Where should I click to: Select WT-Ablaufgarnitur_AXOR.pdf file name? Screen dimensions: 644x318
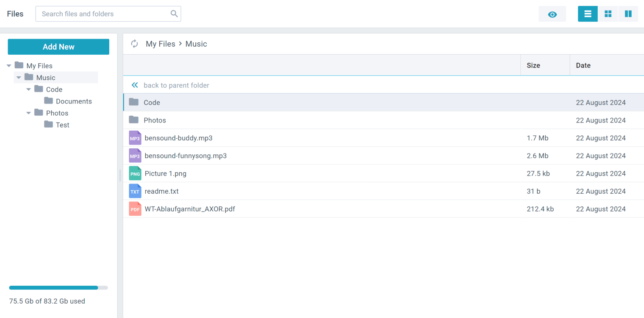190,209
